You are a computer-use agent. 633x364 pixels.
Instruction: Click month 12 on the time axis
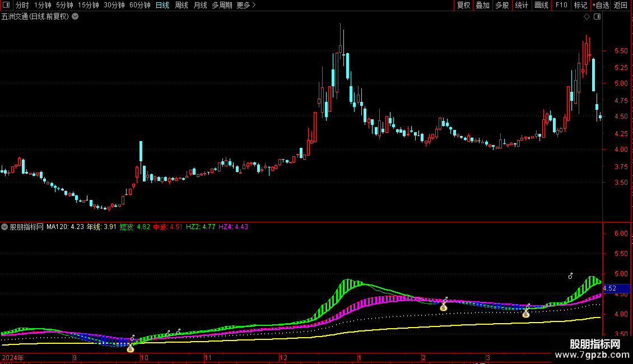coord(283,357)
